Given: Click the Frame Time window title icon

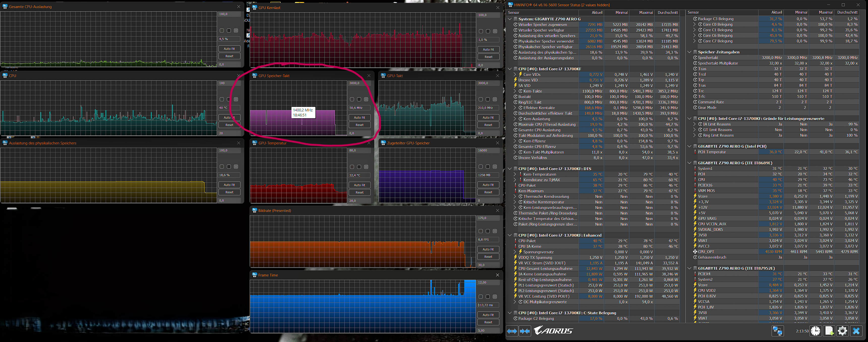Looking at the screenshot, I should pyautogui.click(x=255, y=275).
